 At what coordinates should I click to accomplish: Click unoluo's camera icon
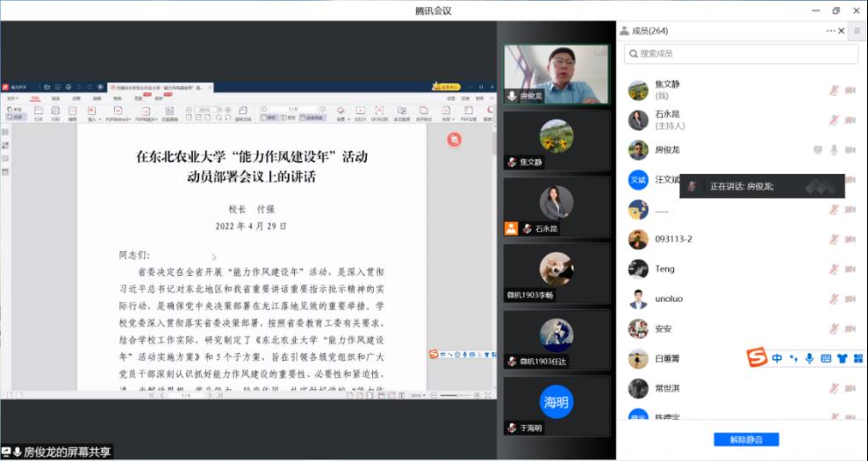click(x=850, y=299)
